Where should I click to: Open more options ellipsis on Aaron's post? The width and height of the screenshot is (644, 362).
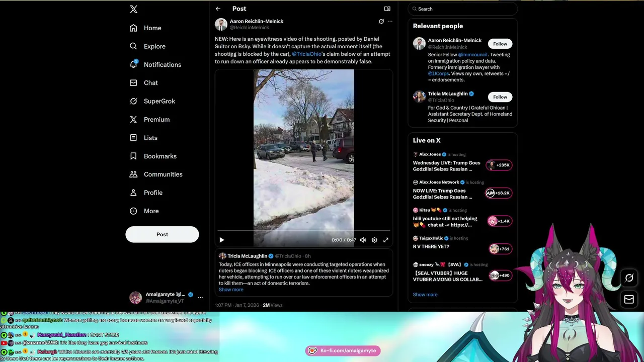pyautogui.click(x=390, y=21)
